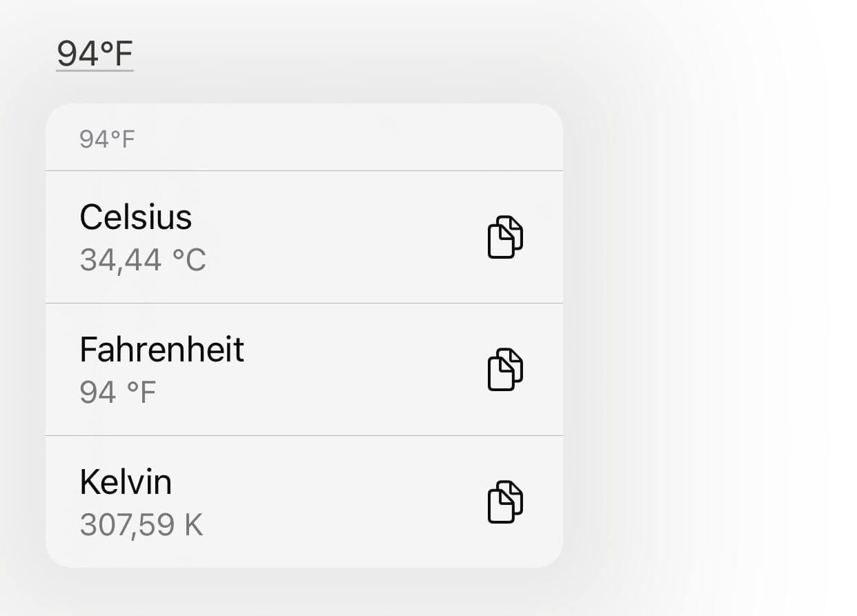Click the copy icon beside 94 °F

(505, 370)
